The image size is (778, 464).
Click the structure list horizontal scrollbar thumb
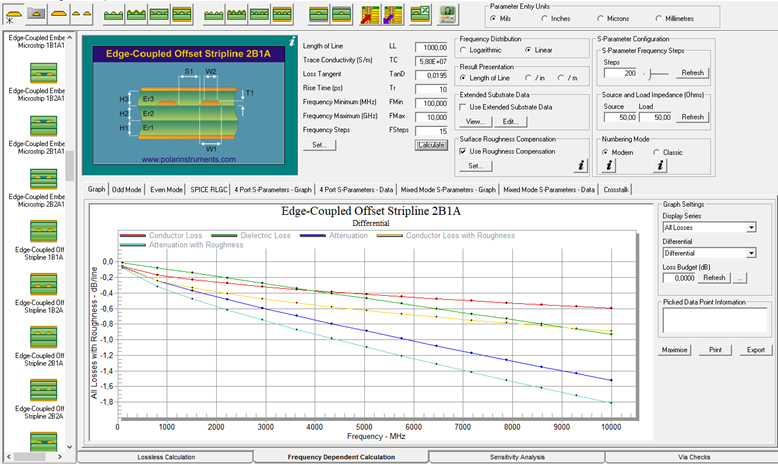(30, 457)
